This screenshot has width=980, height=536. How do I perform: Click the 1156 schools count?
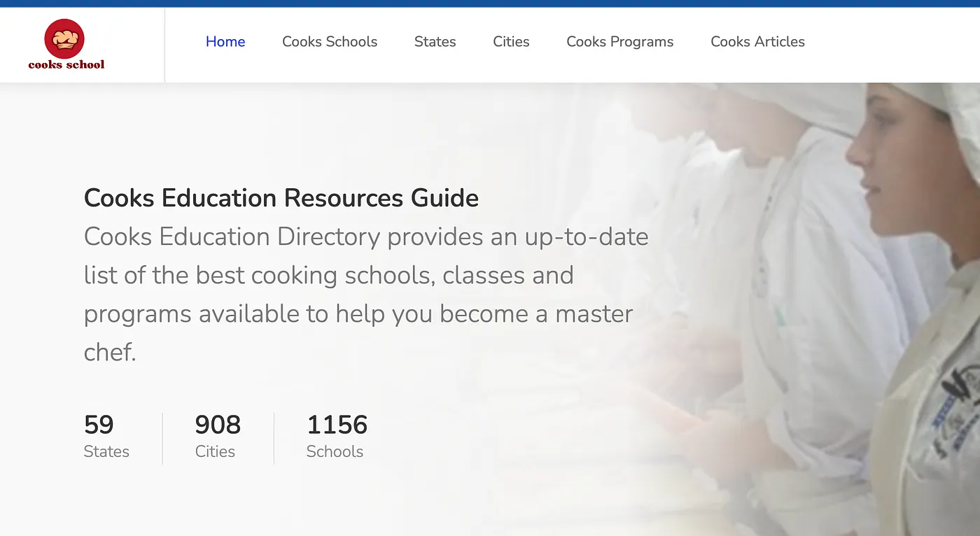pos(337,425)
